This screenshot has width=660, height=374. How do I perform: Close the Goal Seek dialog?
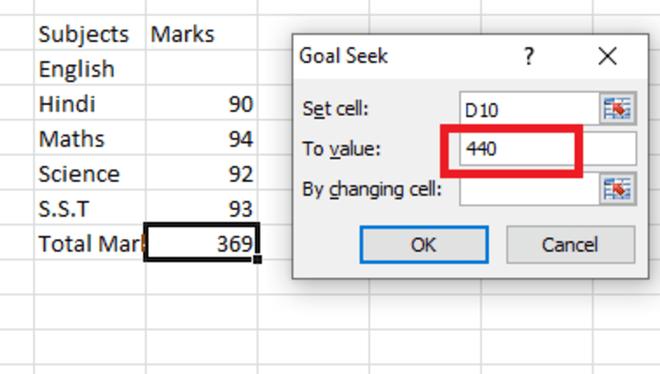pyautogui.click(x=607, y=56)
